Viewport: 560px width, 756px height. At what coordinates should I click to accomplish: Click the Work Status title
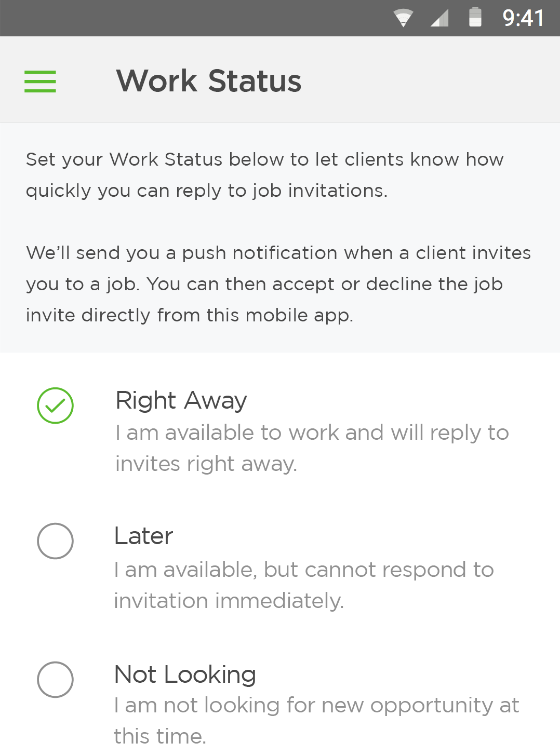point(208,80)
